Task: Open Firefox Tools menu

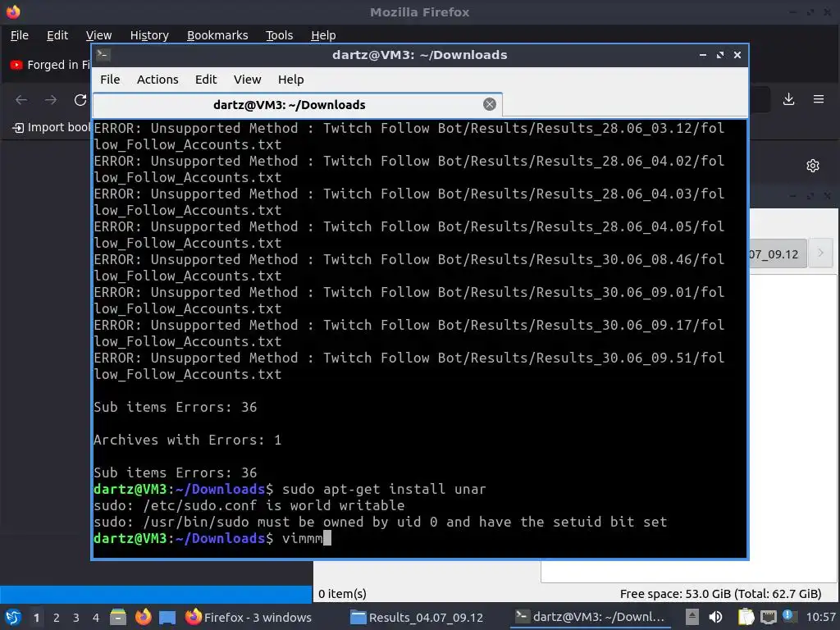Action: point(279,35)
